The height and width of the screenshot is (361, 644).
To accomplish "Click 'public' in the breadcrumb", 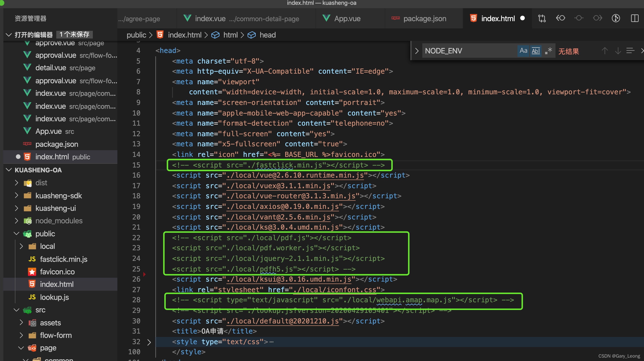I will tap(136, 35).
